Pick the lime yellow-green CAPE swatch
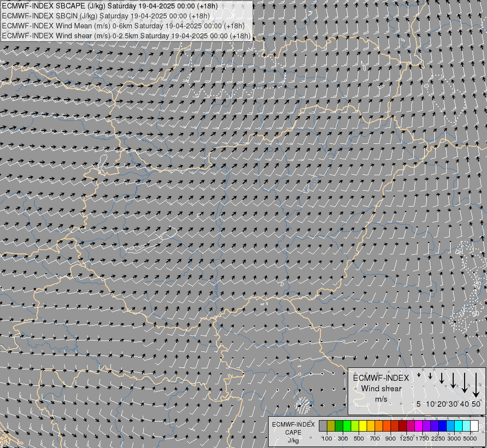Viewport: 487px width, 448px height. [355, 426]
